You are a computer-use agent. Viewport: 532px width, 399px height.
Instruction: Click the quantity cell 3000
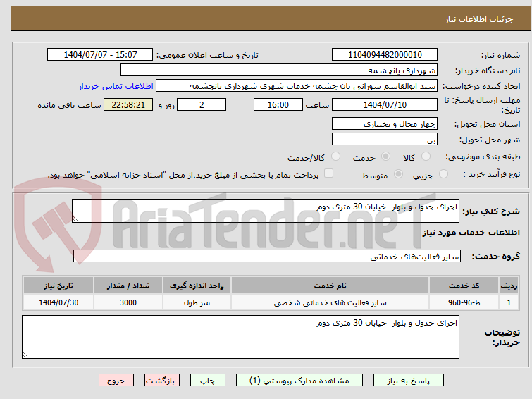128,302
